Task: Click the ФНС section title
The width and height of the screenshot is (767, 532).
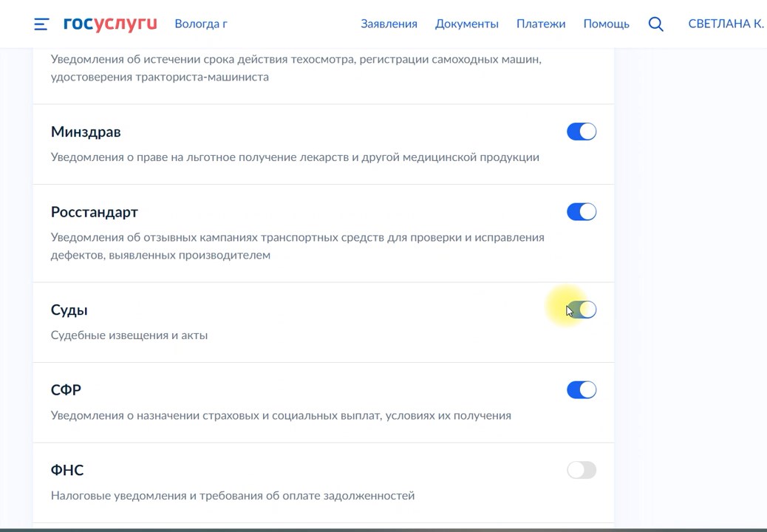Action: [x=67, y=470]
